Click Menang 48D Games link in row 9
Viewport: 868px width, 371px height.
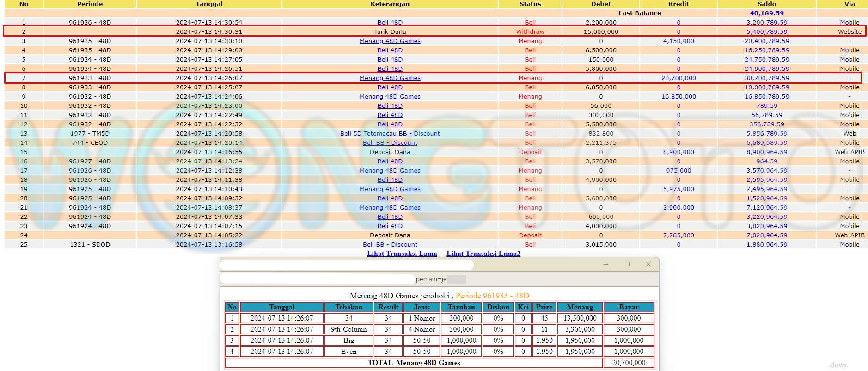pos(390,97)
